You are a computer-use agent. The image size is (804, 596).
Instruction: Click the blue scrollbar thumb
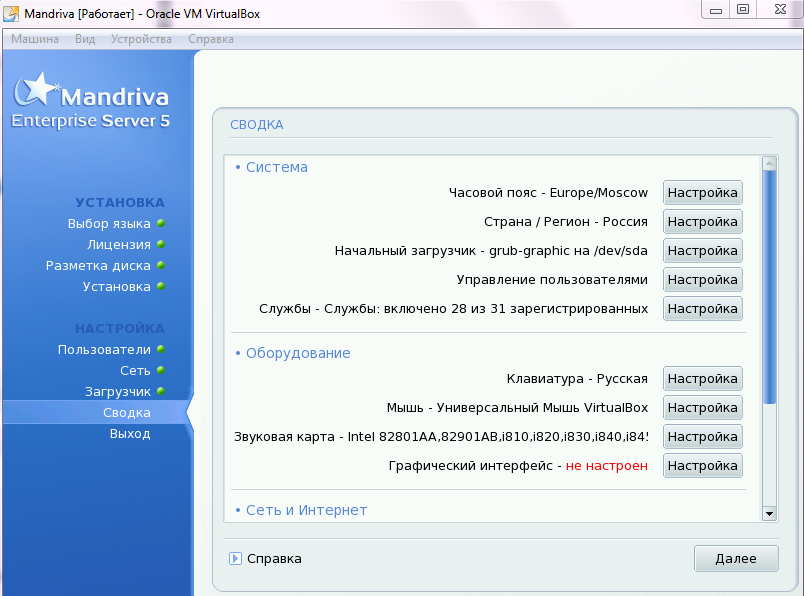769,287
